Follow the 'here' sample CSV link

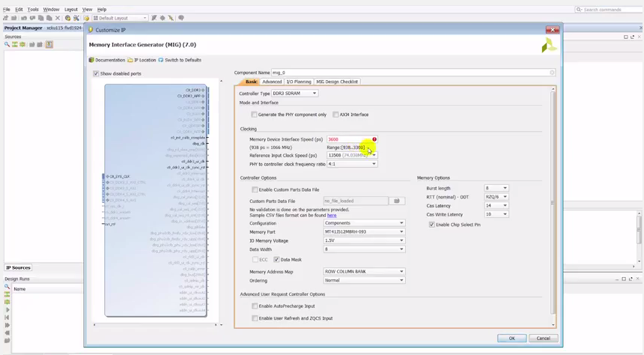(332, 215)
